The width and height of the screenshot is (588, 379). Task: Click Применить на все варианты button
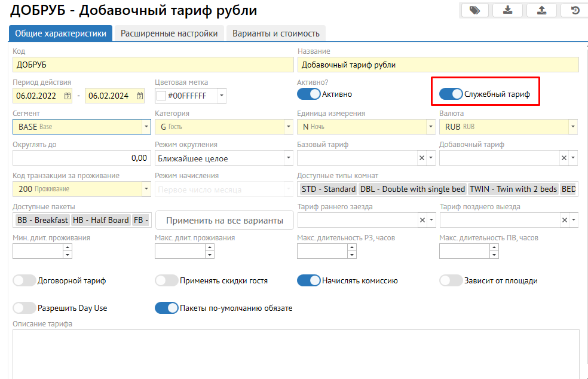point(225,221)
